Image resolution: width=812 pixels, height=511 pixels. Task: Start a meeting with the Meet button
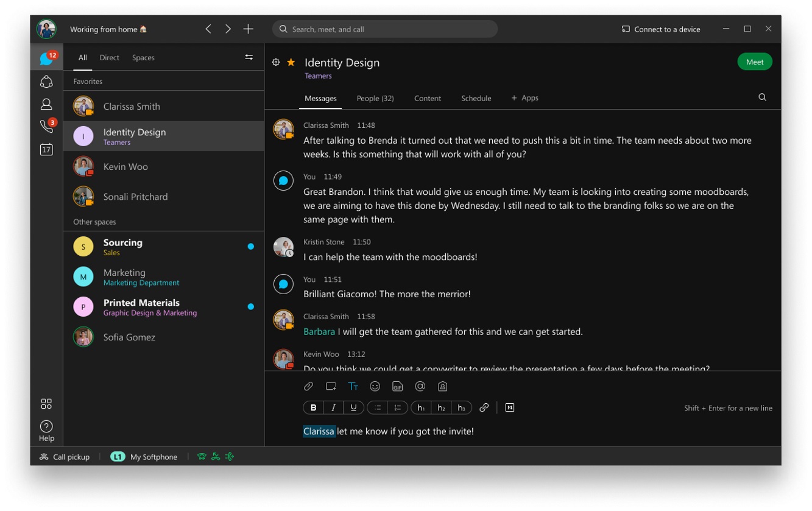[755, 62]
